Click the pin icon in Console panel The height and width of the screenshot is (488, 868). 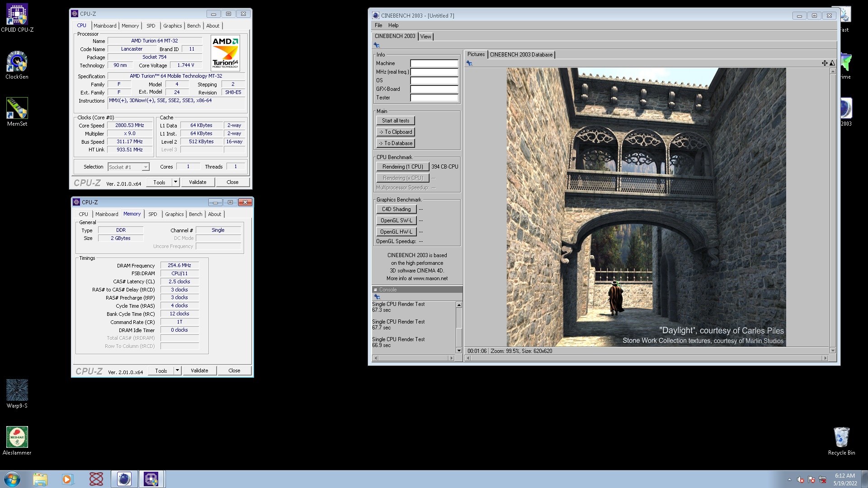tap(377, 297)
